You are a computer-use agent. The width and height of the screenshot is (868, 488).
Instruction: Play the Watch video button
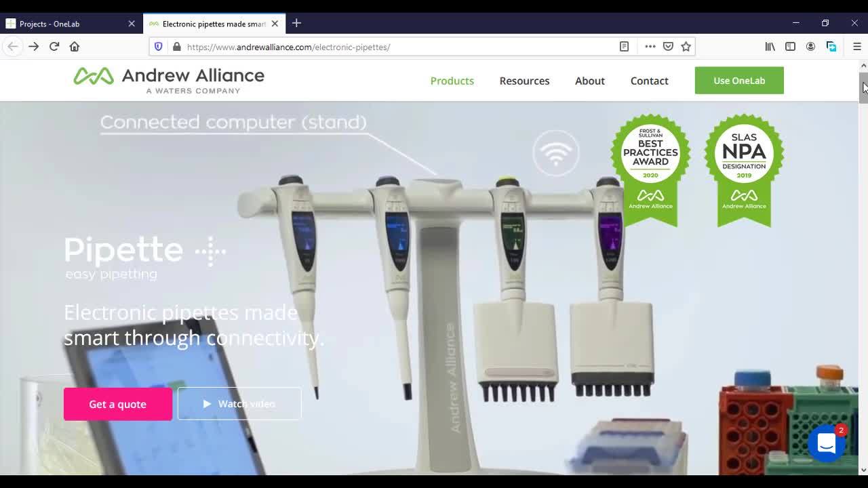pos(239,404)
